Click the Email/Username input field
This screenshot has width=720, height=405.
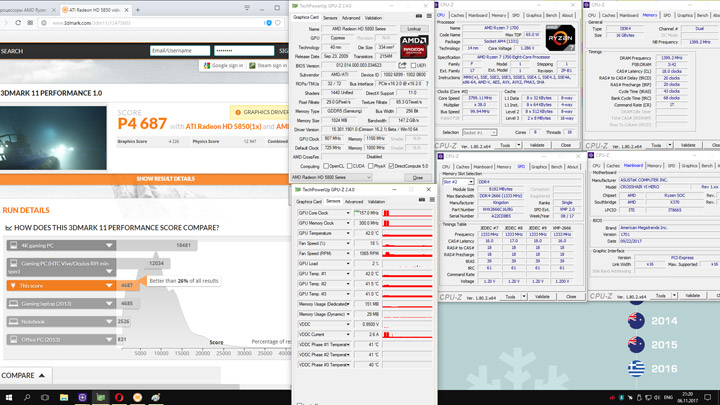pyautogui.click(x=180, y=51)
